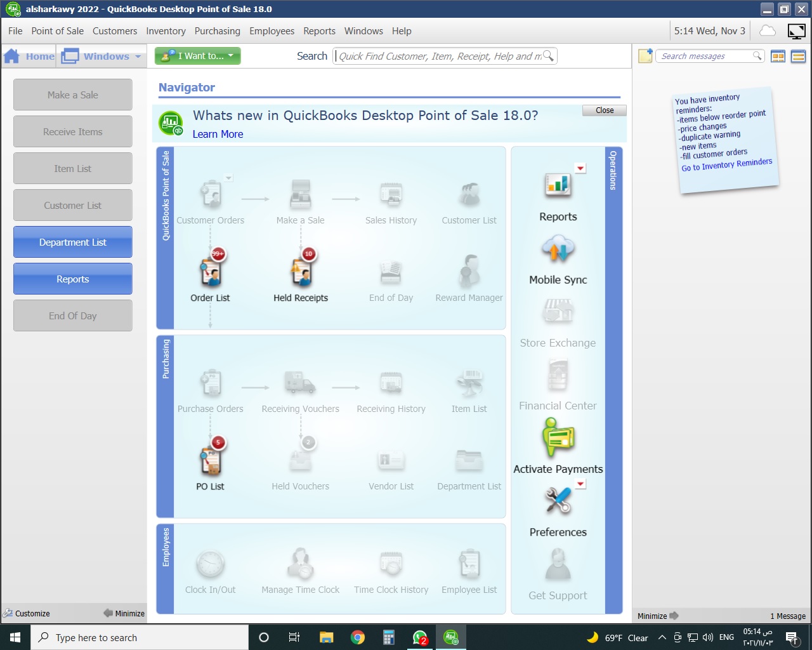Select the PO List icon
812x650 pixels.
coord(210,460)
